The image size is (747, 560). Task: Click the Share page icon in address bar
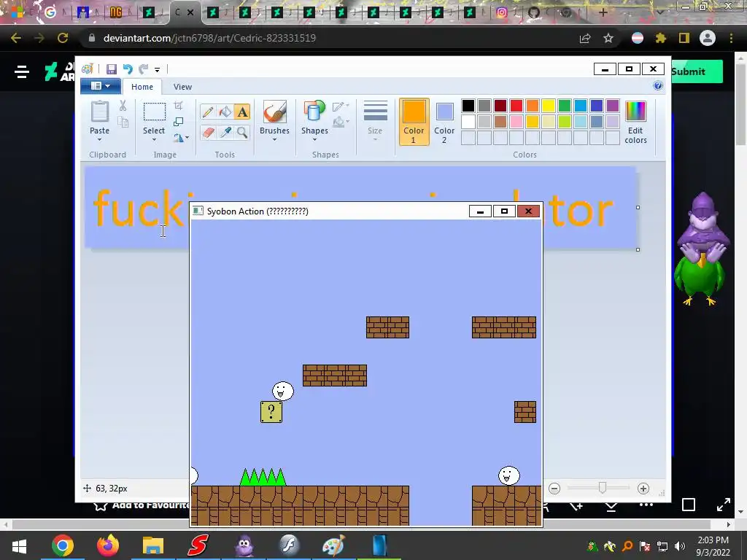pos(585,38)
